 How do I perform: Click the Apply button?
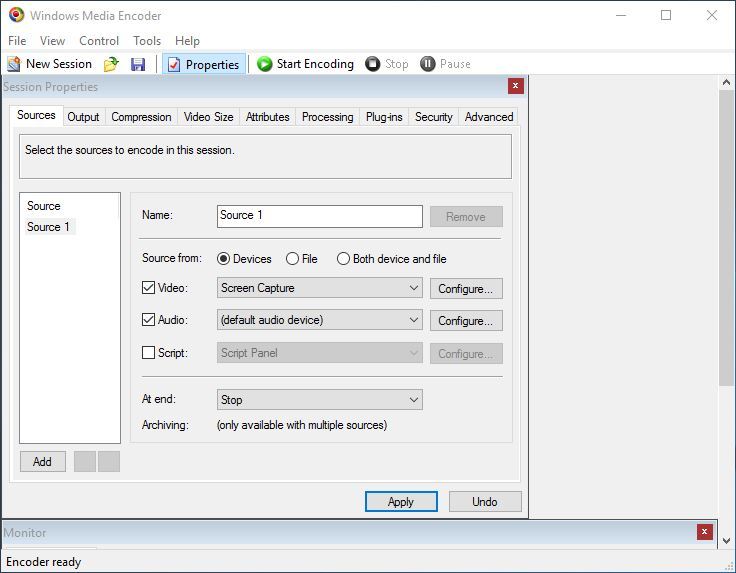[x=401, y=502]
